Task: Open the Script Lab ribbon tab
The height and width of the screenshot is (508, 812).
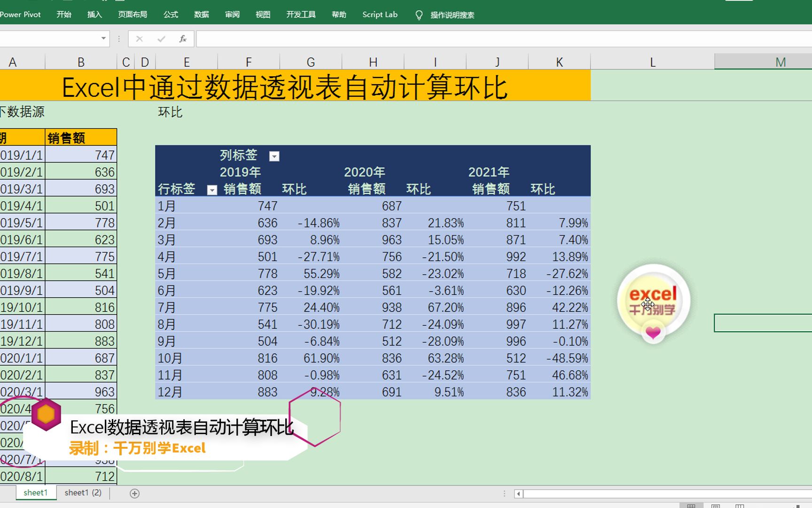Action: click(379, 15)
